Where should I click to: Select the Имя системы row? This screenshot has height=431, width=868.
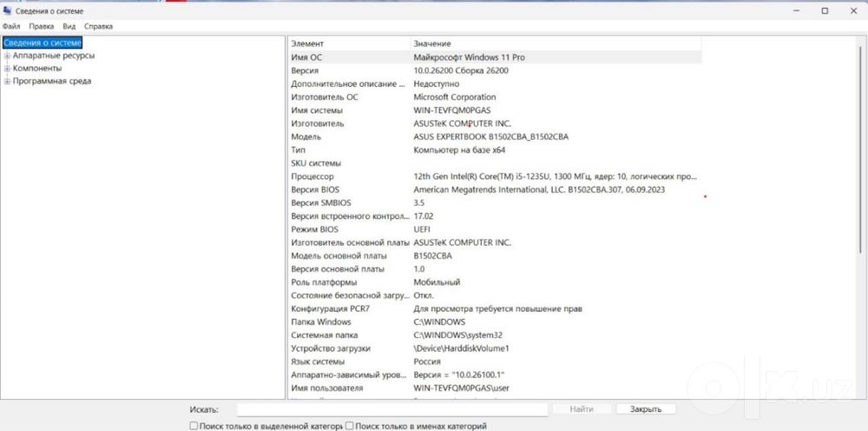[496, 110]
